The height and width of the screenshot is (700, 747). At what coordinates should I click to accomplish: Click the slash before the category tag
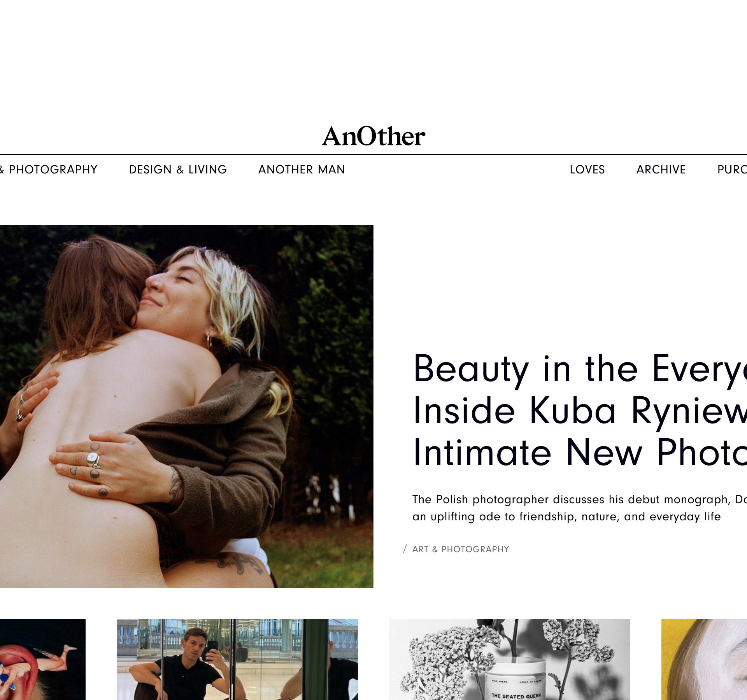pyautogui.click(x=405, y=549)
